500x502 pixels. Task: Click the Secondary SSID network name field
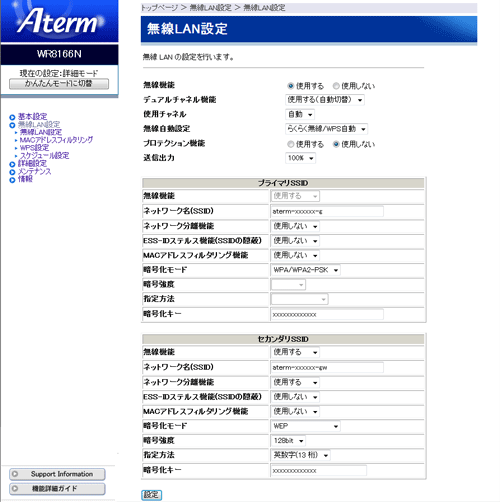(327, 367)
